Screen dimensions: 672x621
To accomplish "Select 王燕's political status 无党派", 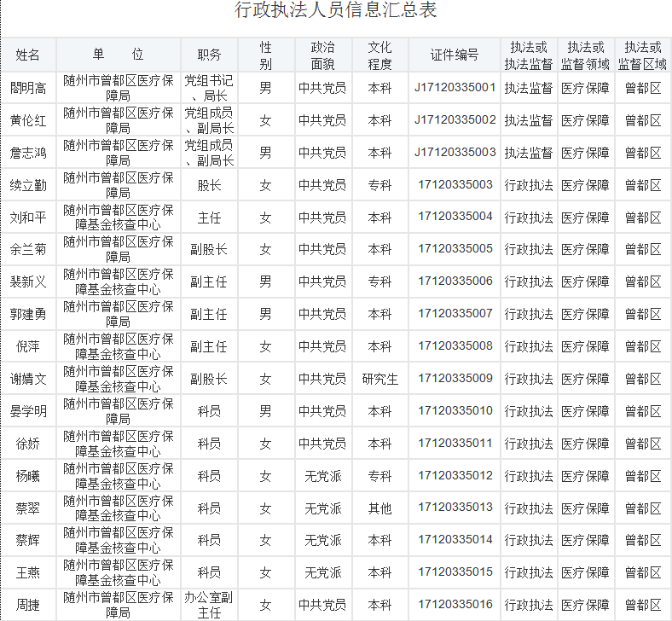I will pyautogui.click(x=322, y=573).
